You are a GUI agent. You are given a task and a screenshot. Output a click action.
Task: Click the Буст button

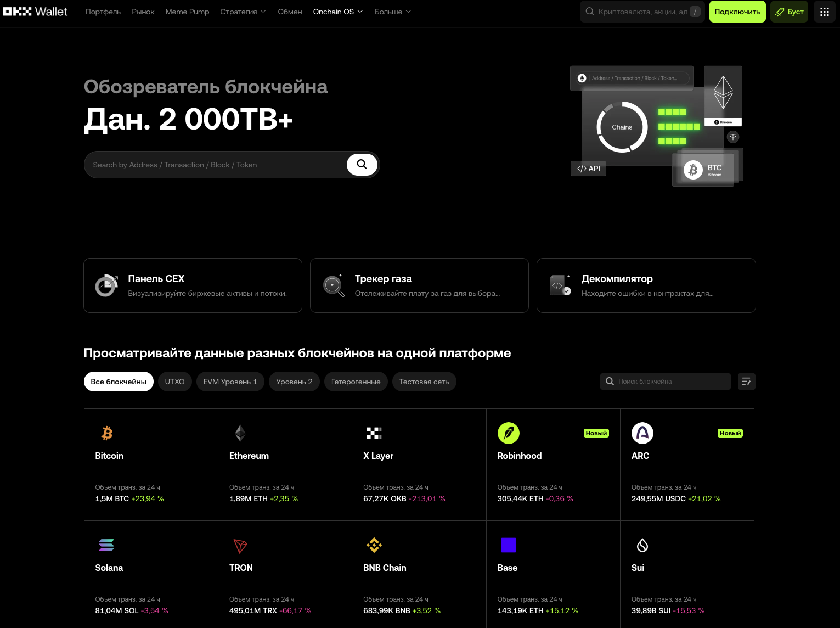click(789, 12)
